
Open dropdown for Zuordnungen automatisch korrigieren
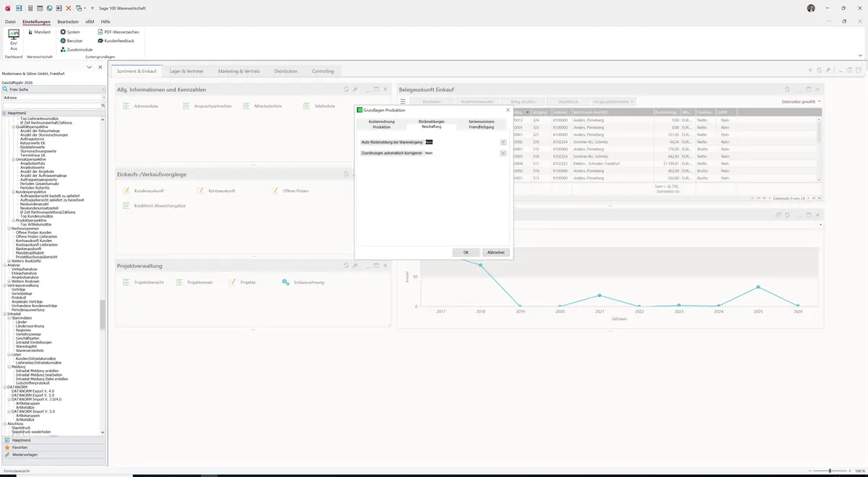[x=503, y=153]
